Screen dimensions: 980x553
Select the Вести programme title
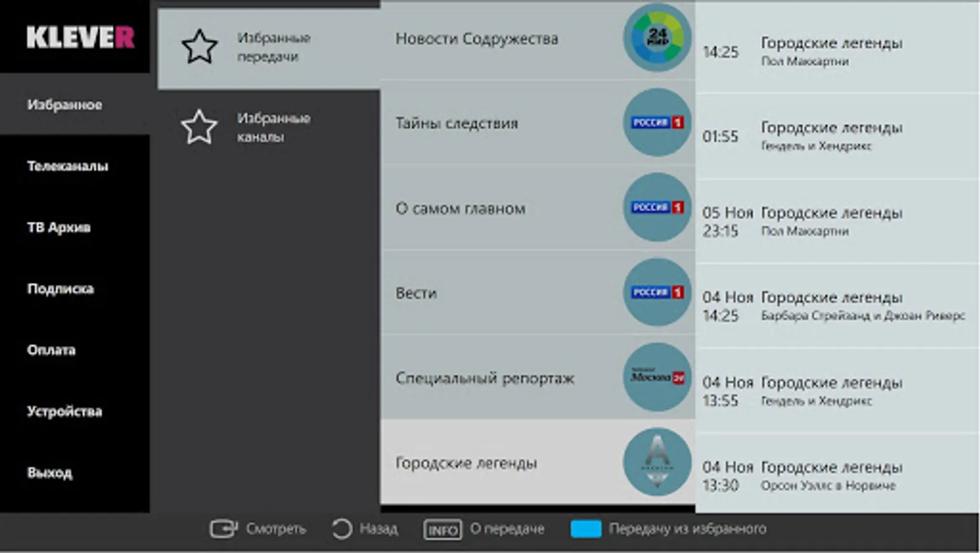click(x=416, y=293)
